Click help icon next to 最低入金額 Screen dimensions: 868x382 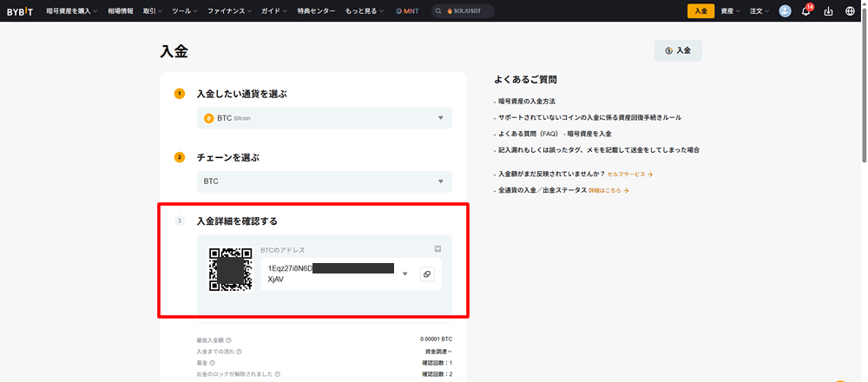229,339
